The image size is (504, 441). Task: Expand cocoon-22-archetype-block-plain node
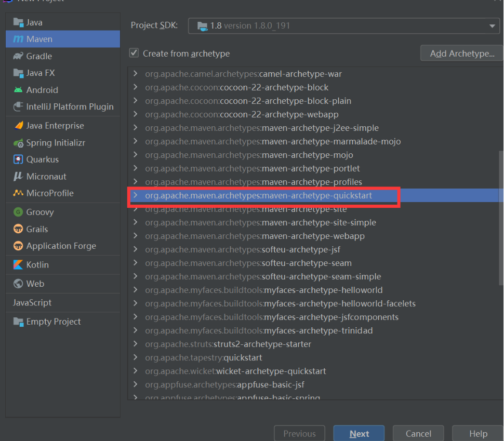coord(136,101)
